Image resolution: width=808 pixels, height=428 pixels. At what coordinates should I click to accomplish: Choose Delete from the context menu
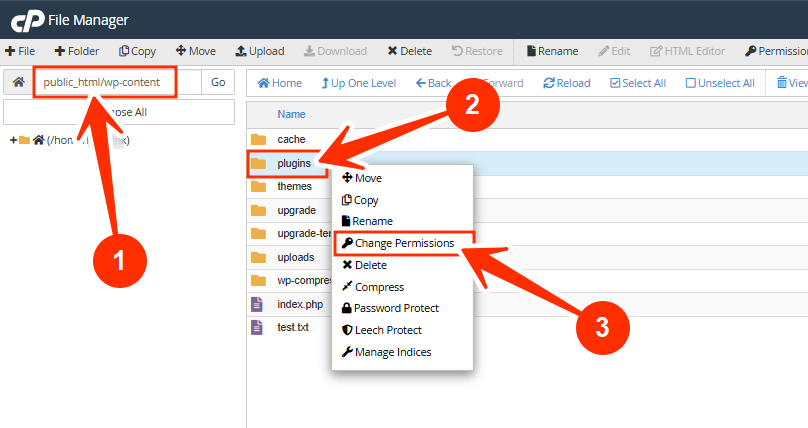(x=364, y=265)
